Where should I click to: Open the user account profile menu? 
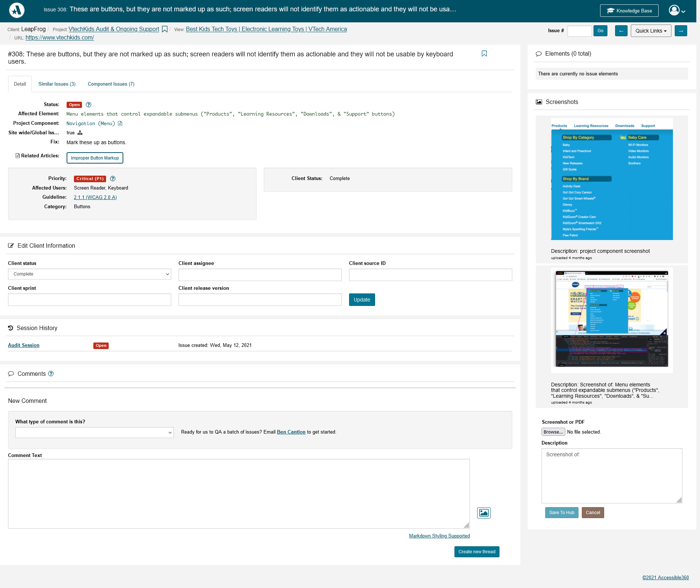click(677, 10)
